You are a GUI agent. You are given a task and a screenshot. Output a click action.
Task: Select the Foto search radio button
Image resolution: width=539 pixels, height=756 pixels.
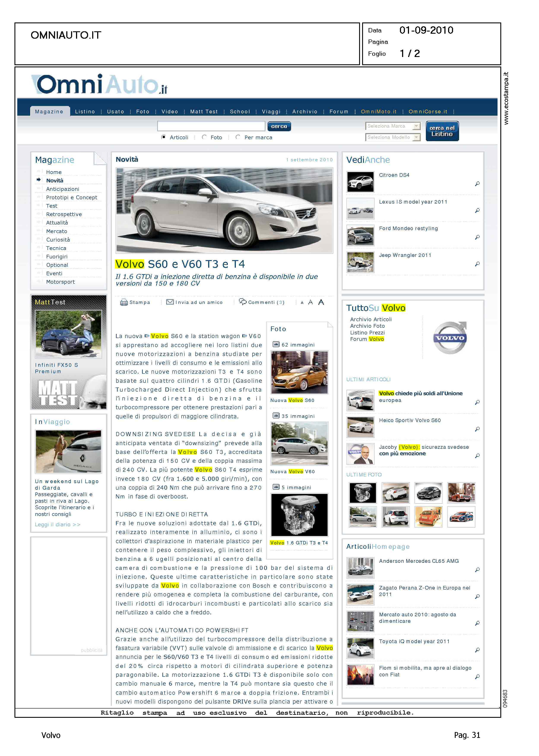[205, 137]
